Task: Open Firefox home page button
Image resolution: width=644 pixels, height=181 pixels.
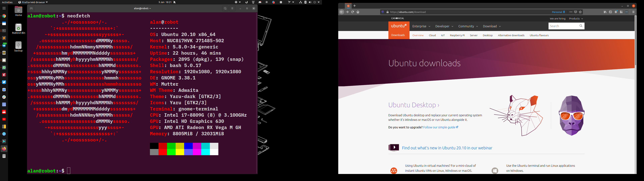Action: (x=358, y=12)
